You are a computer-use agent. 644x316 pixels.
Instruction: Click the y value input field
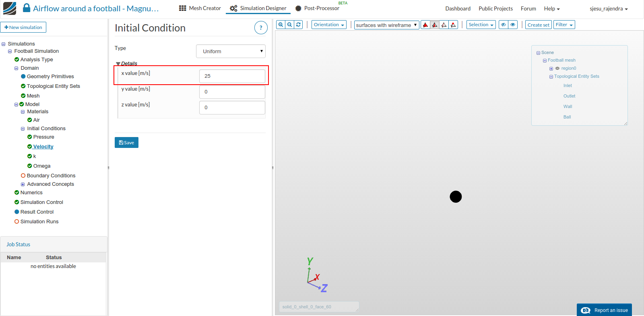232,92
